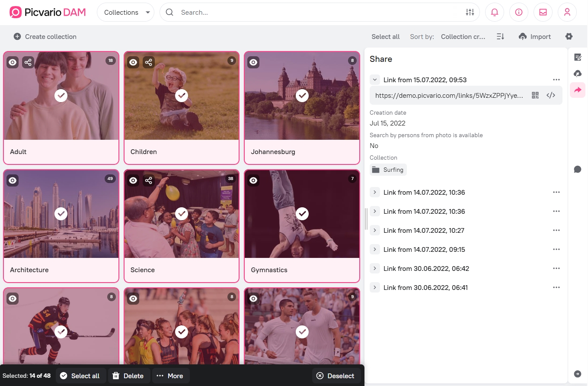Click share icon on Children collection
This screenshot has height=386, width=588.
[149, 62]
